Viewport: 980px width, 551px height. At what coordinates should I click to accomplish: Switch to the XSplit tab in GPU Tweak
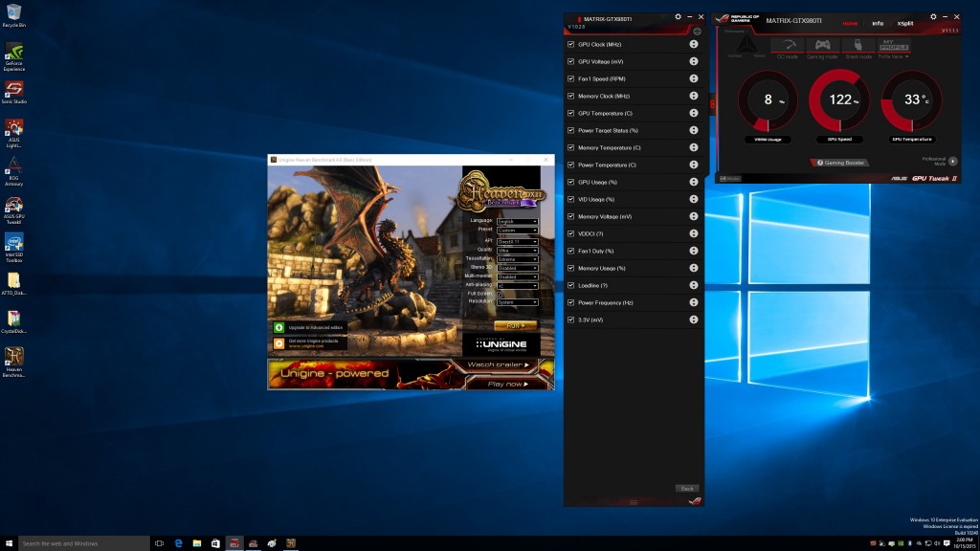905,23
